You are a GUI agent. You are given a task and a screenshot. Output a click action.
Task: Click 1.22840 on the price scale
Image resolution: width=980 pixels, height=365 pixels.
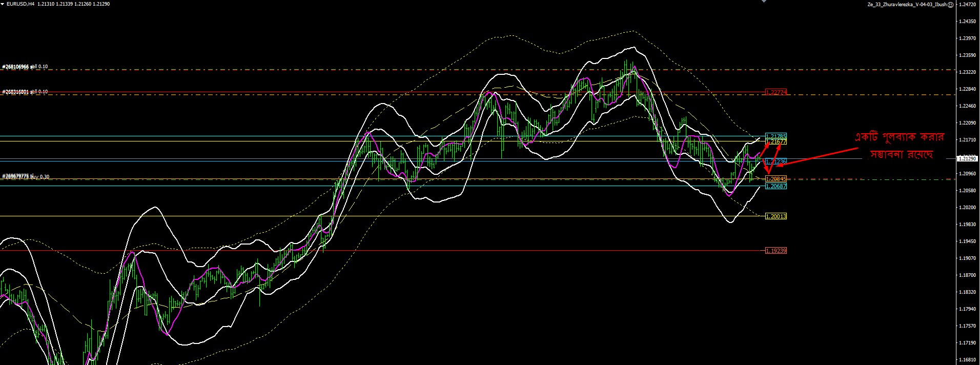(968, 89)
